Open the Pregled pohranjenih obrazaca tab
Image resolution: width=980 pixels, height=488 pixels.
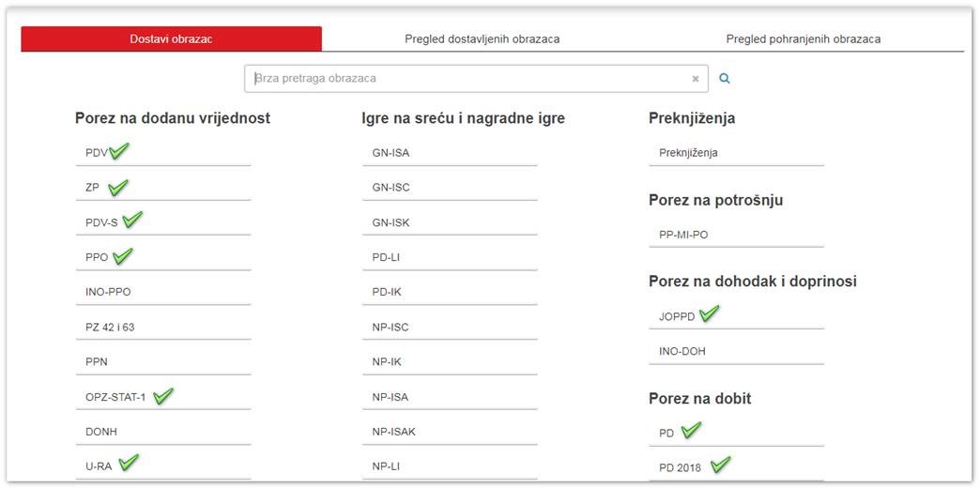point(804,38)
